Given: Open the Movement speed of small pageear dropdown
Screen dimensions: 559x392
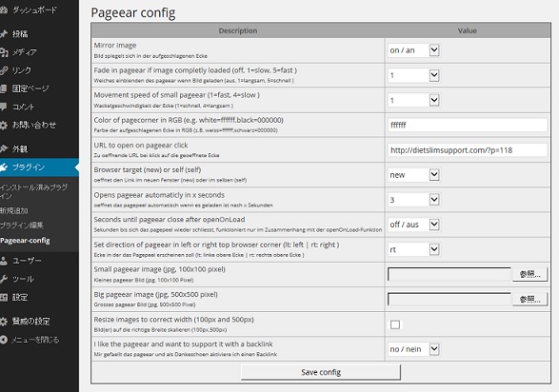Looking at the screenshot, I should pyautogui.click(x=413, y=100).
